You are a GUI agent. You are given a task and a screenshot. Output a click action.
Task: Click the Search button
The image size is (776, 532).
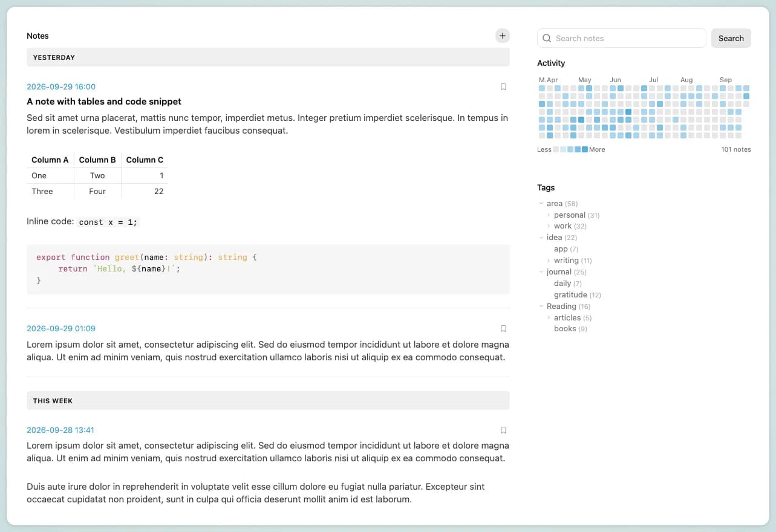pyautogui.click(x=731, y=38)
